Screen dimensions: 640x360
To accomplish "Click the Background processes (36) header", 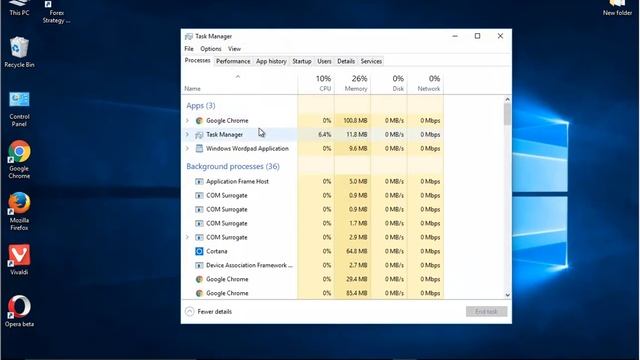I will click(x=233, y=167).
